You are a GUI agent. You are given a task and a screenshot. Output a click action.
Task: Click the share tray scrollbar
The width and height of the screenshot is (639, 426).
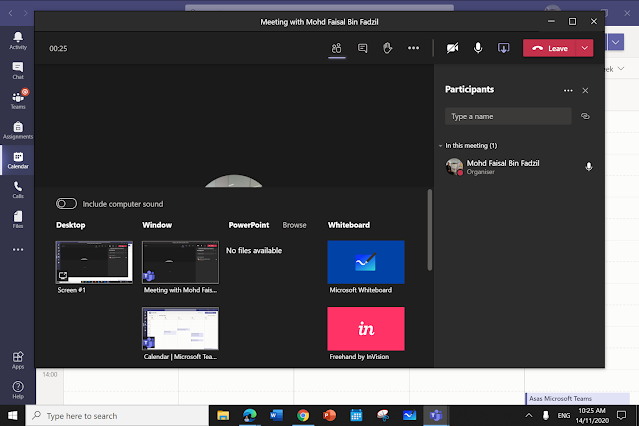click(x=430, y=230)
